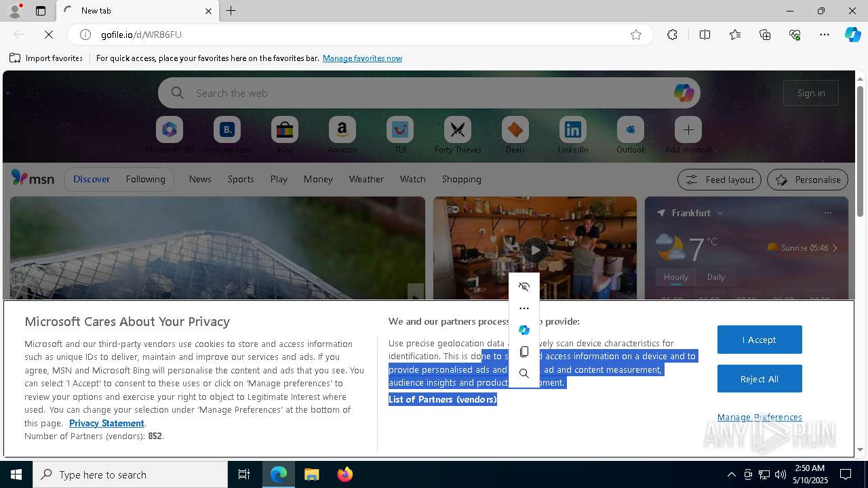Open Manage favorites now link

362,58
